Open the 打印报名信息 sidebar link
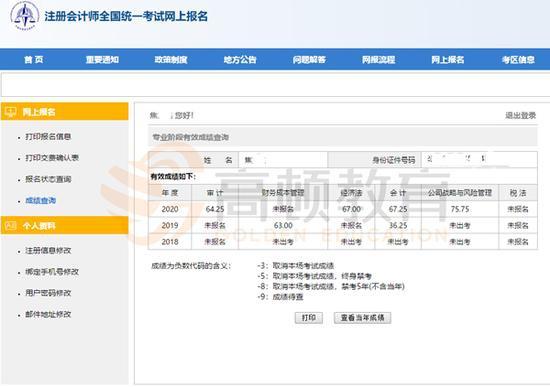 point(48,137)
